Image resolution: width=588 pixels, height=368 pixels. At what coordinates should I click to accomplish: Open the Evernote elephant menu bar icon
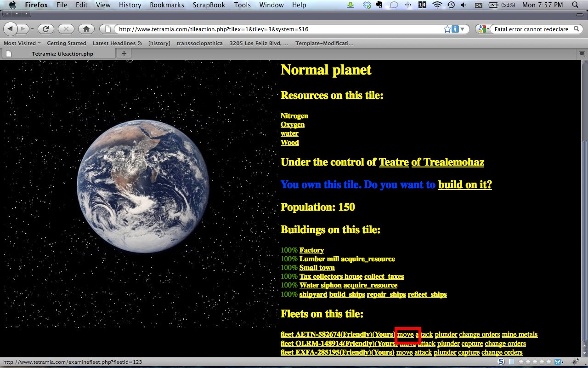click(x=379, y=5)
